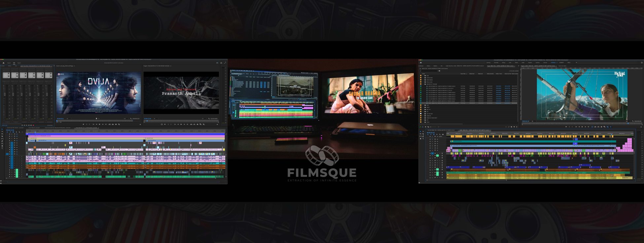The image size is (644, 243).
Task: Expand the top bin folder in project panel
Action: click(423, 76)
